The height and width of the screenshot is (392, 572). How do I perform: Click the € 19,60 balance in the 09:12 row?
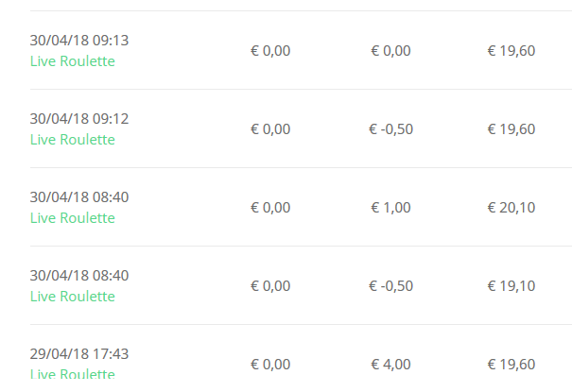pos(511,129)
